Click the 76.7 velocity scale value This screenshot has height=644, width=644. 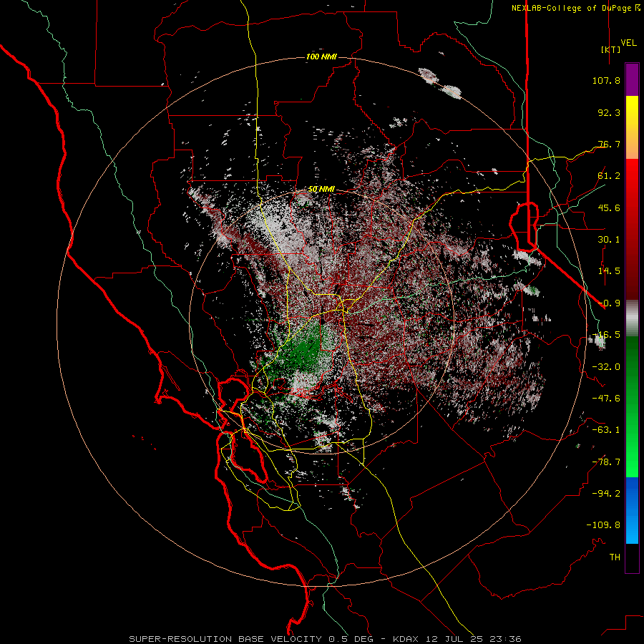click(x=609, y=144)
